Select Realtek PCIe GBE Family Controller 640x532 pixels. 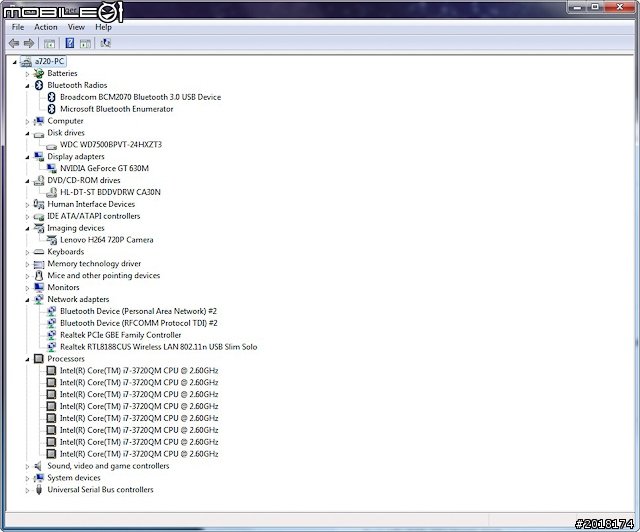point(121,335)
